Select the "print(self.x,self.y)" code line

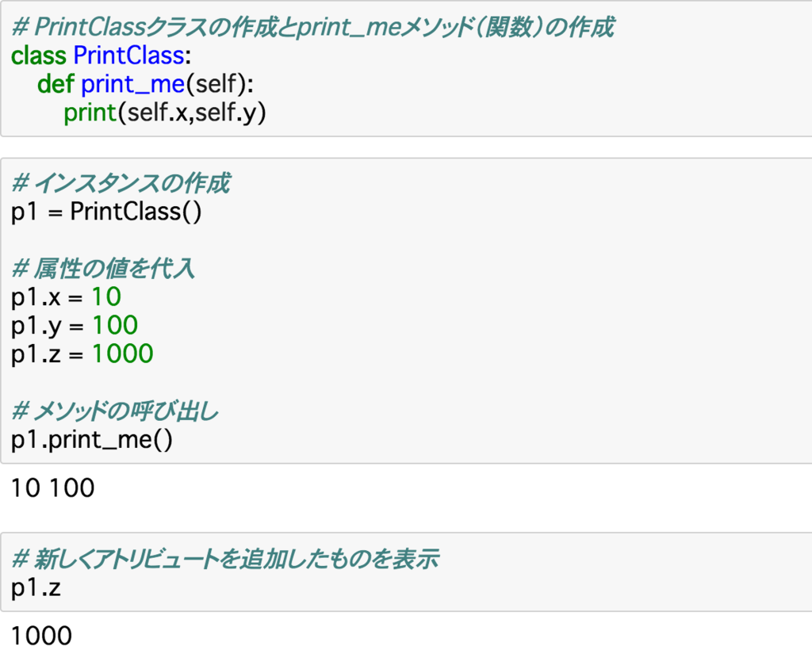[165, 113]
